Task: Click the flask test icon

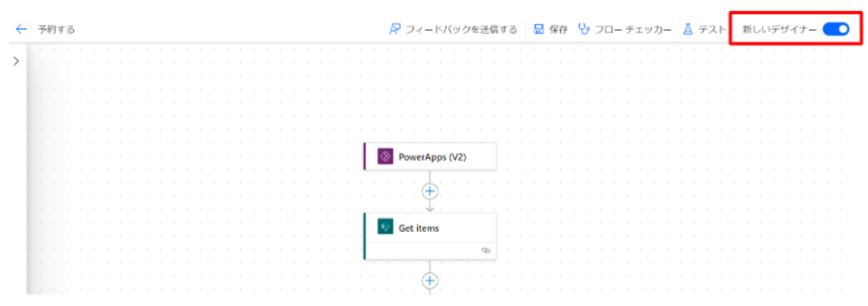Action: pyautogui.click(x=688, y=29)
